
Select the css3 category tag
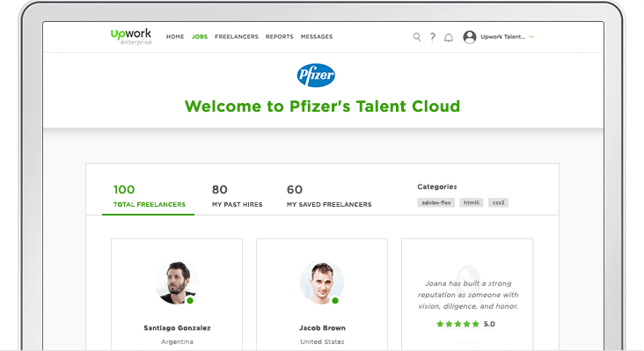pos(498,203)
